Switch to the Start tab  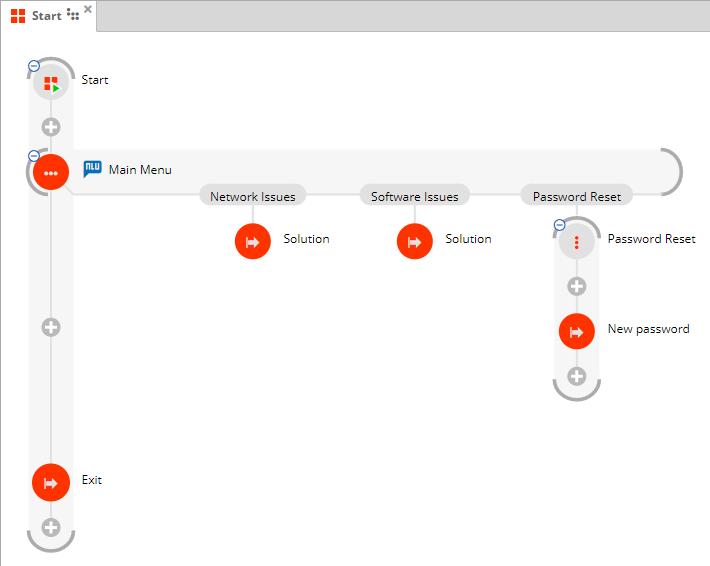[x=46, y=15]
